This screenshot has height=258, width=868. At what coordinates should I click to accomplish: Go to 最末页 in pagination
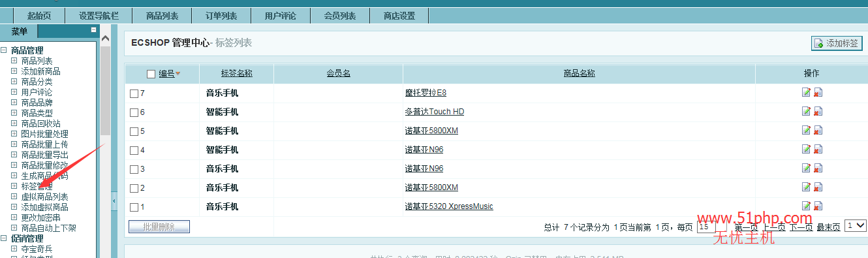(x=828, y=227)
